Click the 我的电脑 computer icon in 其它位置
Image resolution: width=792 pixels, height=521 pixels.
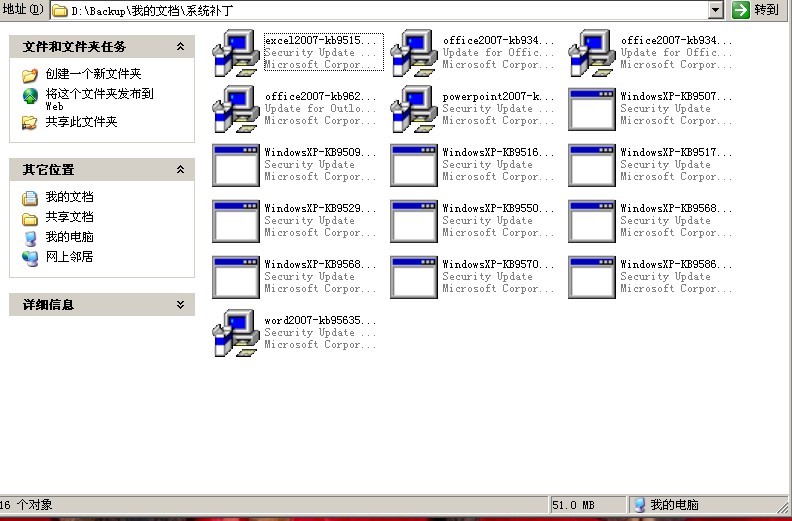pyautogui.click(x=30, y=238)
